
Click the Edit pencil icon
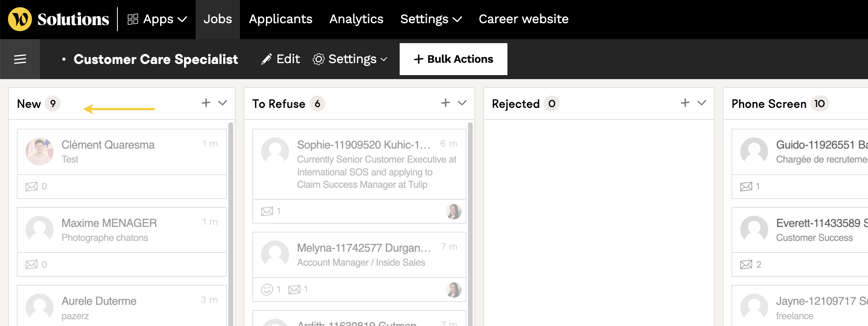(x=266, y=60)
